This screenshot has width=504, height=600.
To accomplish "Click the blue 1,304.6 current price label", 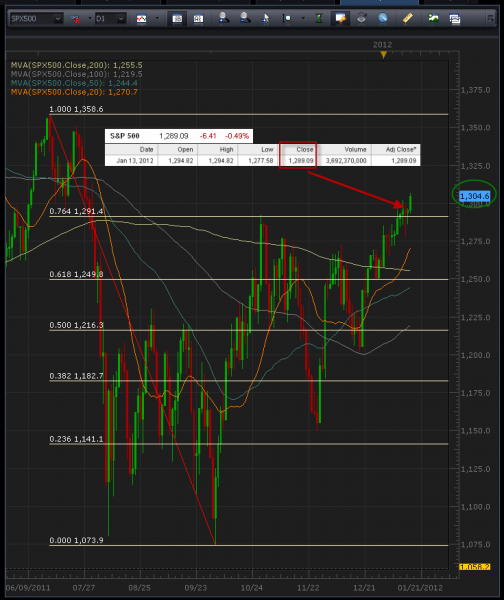I will coord(475,196).
